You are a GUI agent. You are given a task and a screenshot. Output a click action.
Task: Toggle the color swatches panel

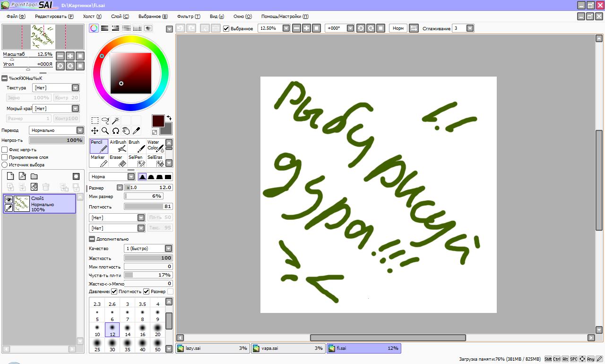point(138,28)
